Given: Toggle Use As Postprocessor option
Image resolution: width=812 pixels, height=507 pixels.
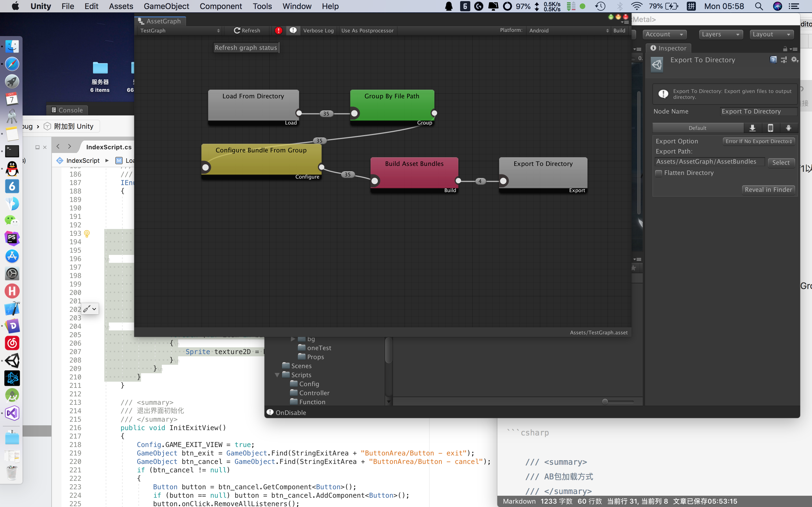Looking at the screenshot, I should click(367, 30).
